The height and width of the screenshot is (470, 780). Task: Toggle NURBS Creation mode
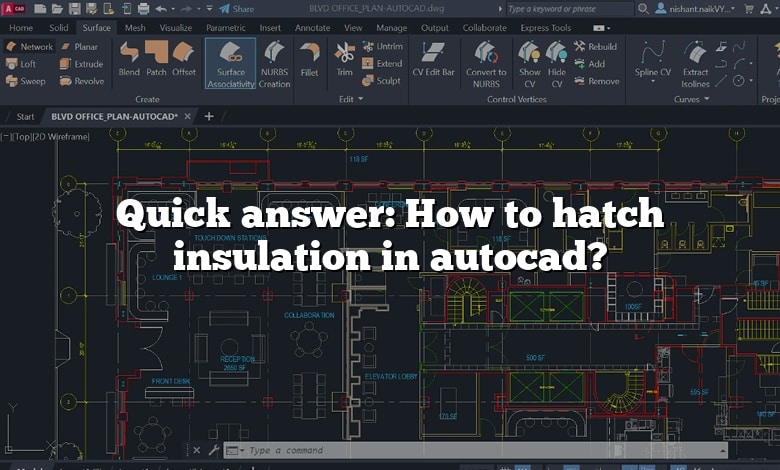pyautogui.click(x=274, y=62)
